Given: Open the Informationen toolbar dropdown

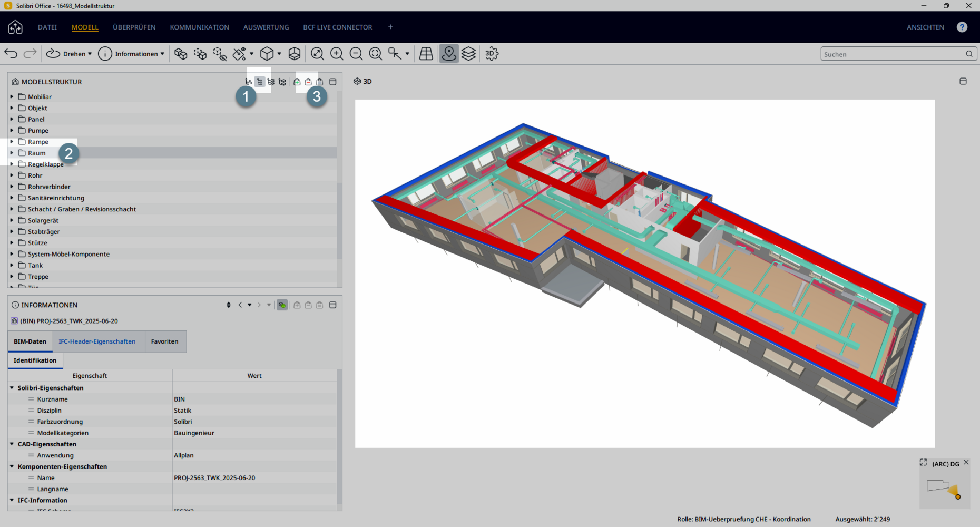Looking at the screenshot, I should point(131,54).
